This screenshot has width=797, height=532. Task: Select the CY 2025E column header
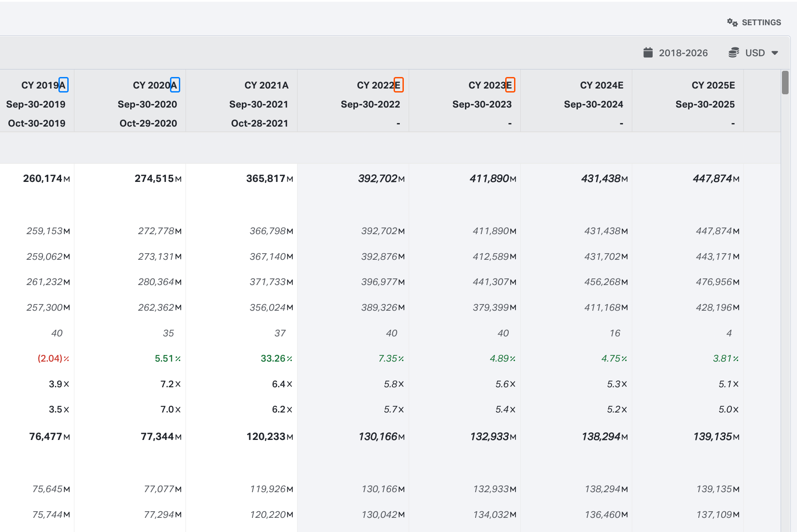(x=713, y=85)
